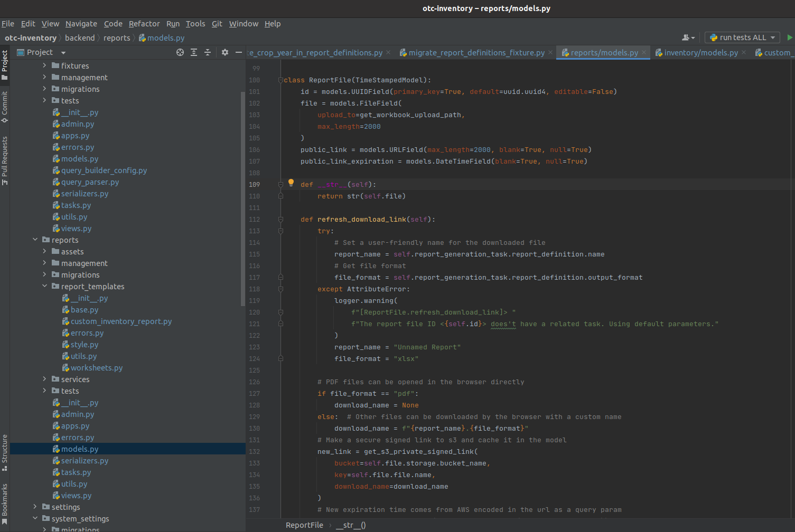Click the green Run button
The width and height of the screenshot is (795, 532).
(x=790, y=37)
